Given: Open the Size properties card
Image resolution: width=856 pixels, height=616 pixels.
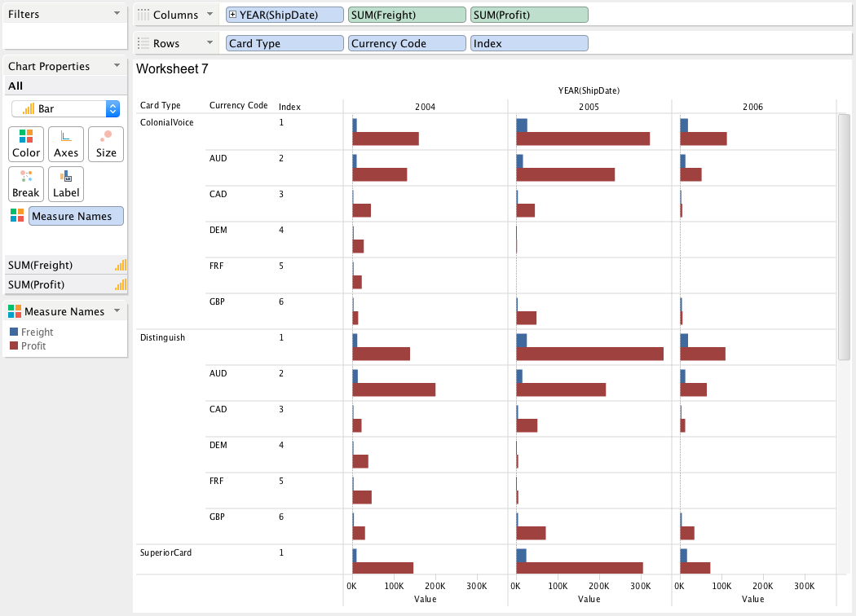Looking at the screenshot, I should point(106,144).
